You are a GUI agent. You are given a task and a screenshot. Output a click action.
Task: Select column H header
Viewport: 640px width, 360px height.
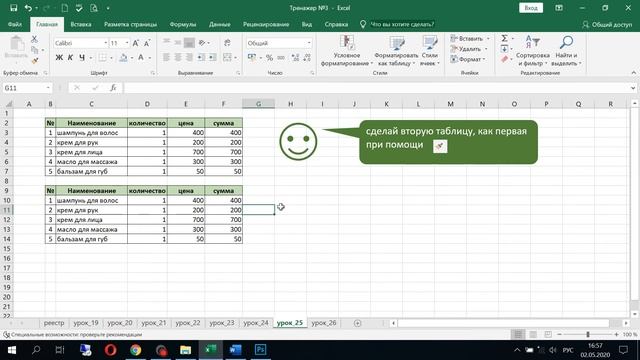pyautogui.click(x=290, y=104)
